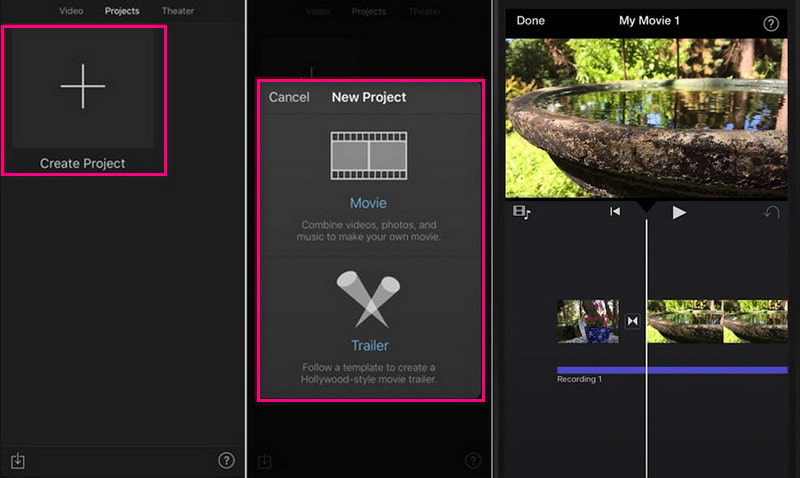
Task: Click the blue Trailer label
Action: [x=368, y=346]
